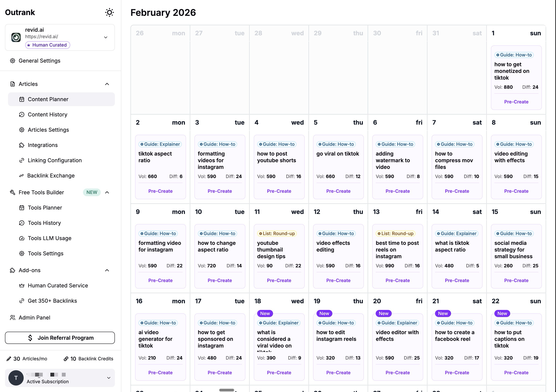Click the pencil icon beside 30 Articles/mo
This screenshot has width=556, height=392.
click(9, 359)
